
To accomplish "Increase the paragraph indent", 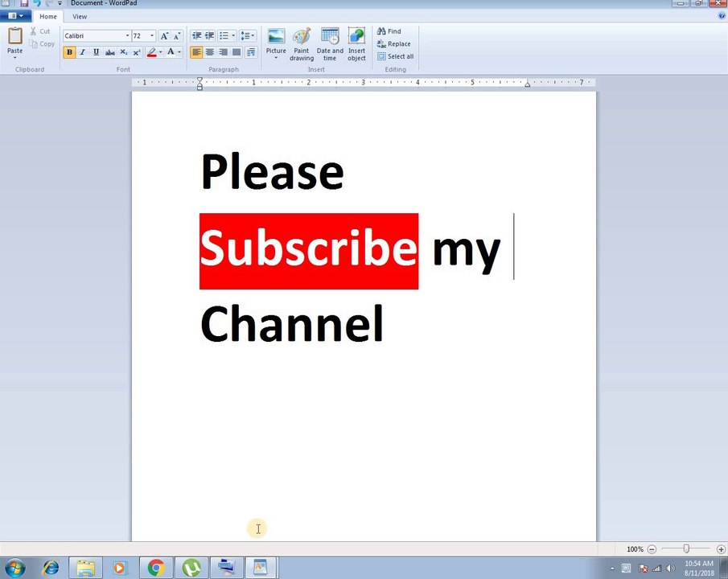I will pyautogui.click(x=210, y=35).
